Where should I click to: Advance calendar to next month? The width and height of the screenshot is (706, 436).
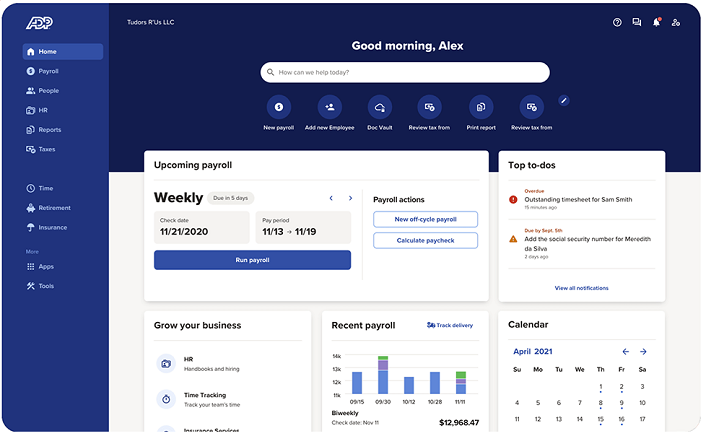[643, 352]
